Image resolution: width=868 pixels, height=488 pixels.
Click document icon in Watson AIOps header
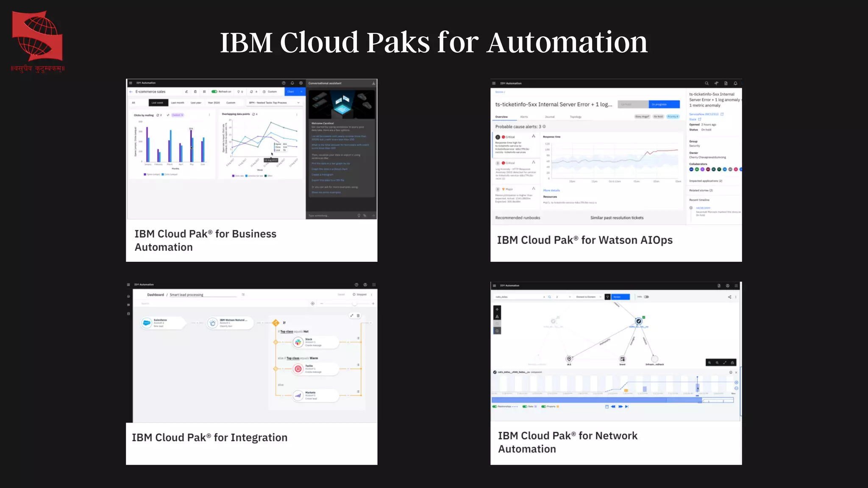[726, 83]
